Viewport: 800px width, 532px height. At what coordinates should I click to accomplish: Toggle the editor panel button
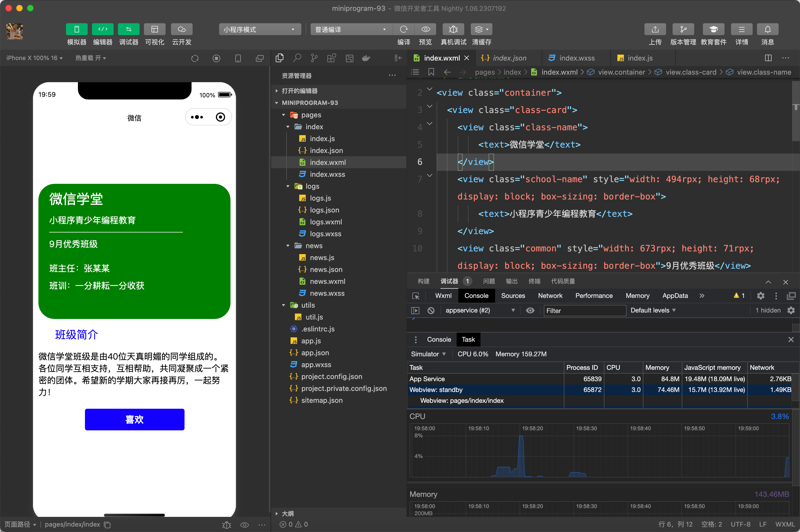tap(103, 29)
